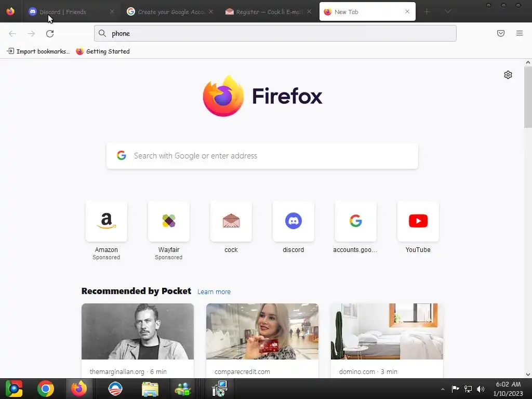532x399 pixels.
Task: Open the Firefox hamburger application menu
Action: coord(520,33)
